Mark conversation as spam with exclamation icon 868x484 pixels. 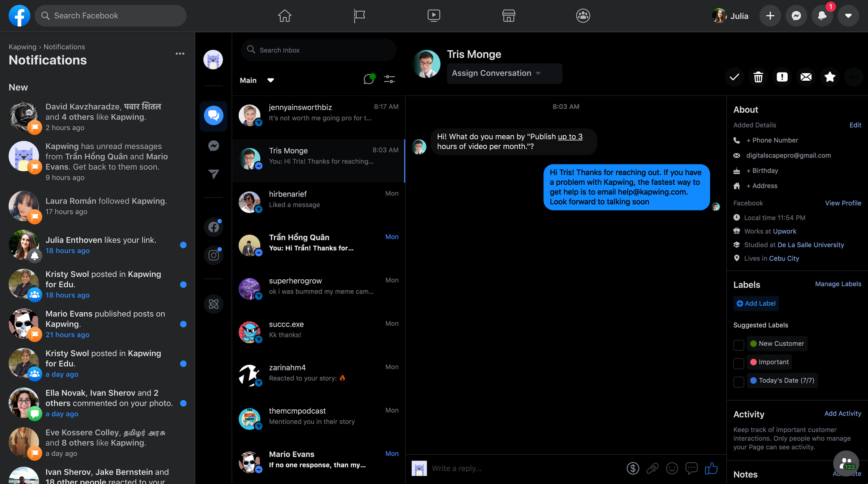pos(782,77)
